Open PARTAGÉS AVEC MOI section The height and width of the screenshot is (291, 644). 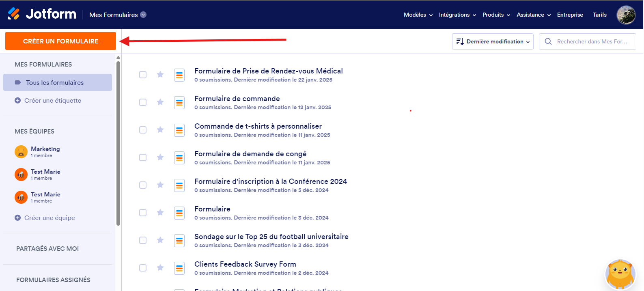pos(47,248)
